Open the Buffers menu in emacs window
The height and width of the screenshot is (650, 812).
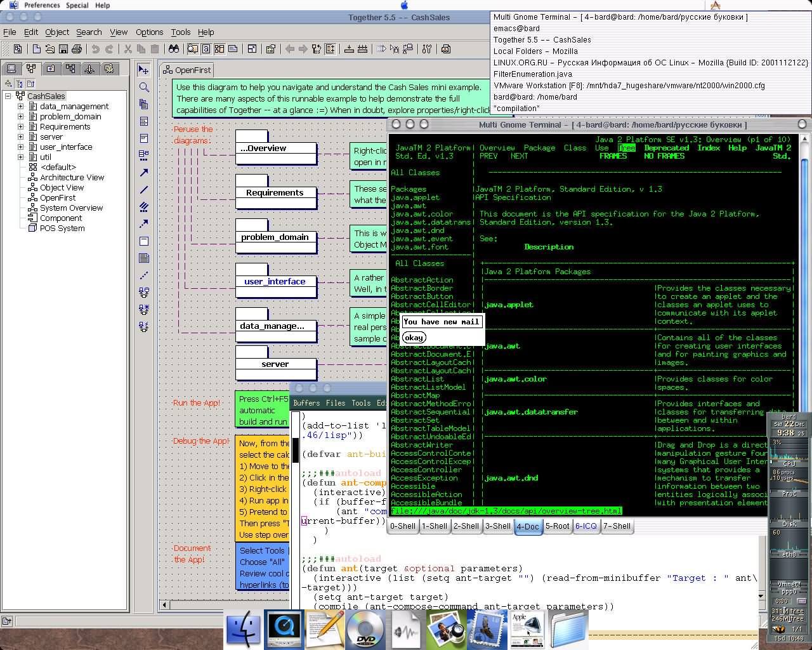click(306, 403)
